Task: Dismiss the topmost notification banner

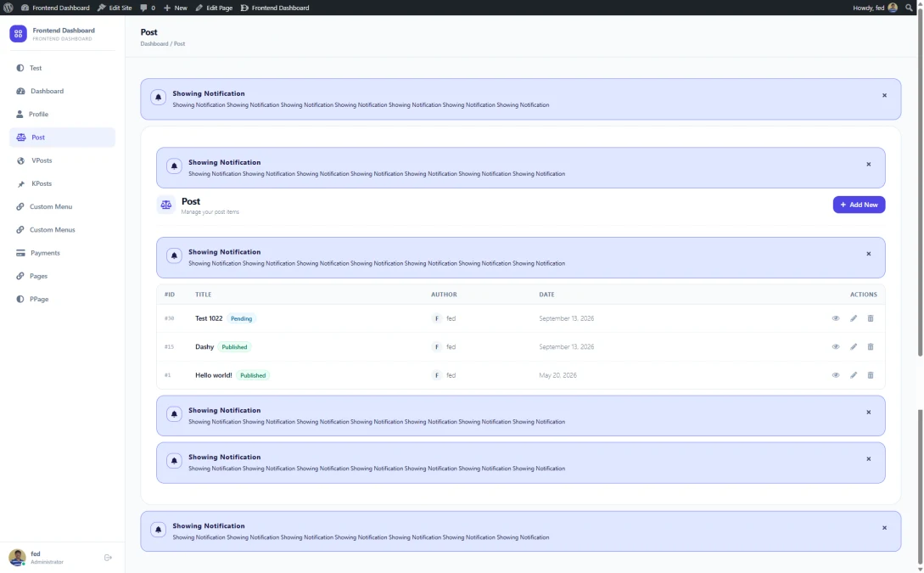Action: (x=884, y=95)
